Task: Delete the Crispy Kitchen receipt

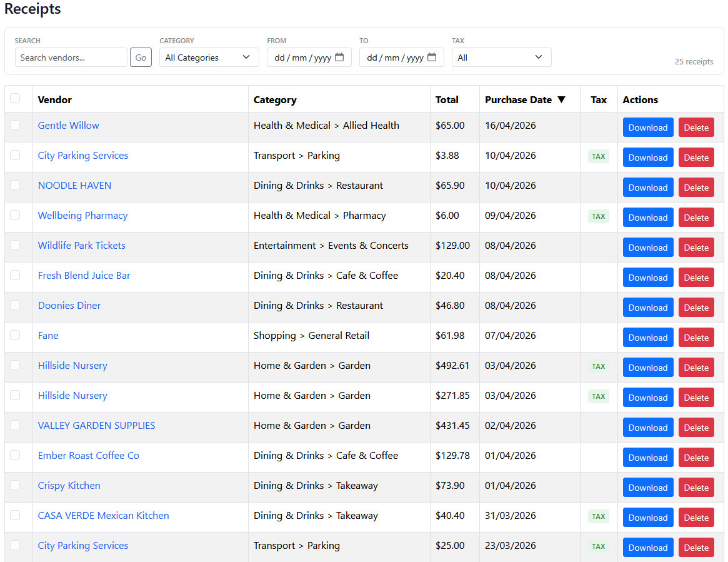Action: [696, 487]
